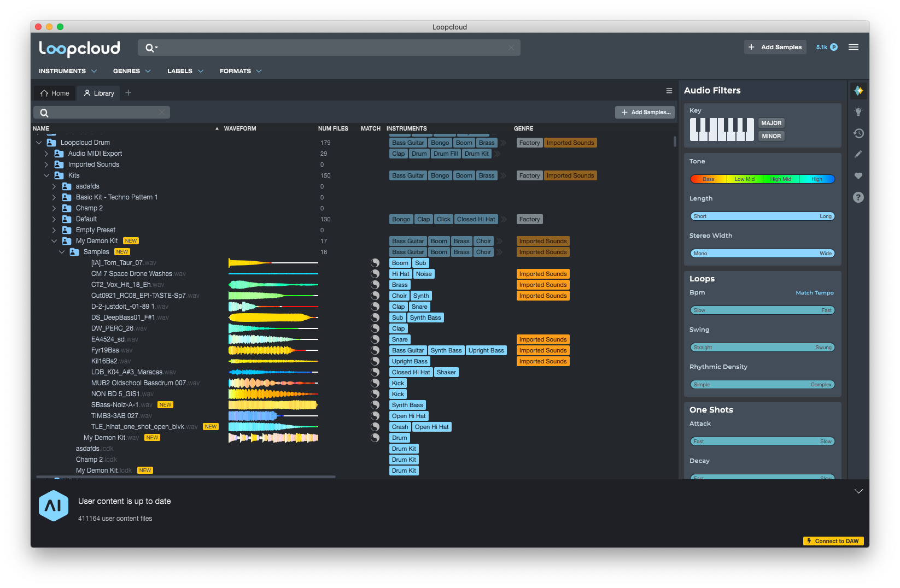Open the FORMATS dropdown
This screenshot has height=588, width=900.
tap(241, 71)
